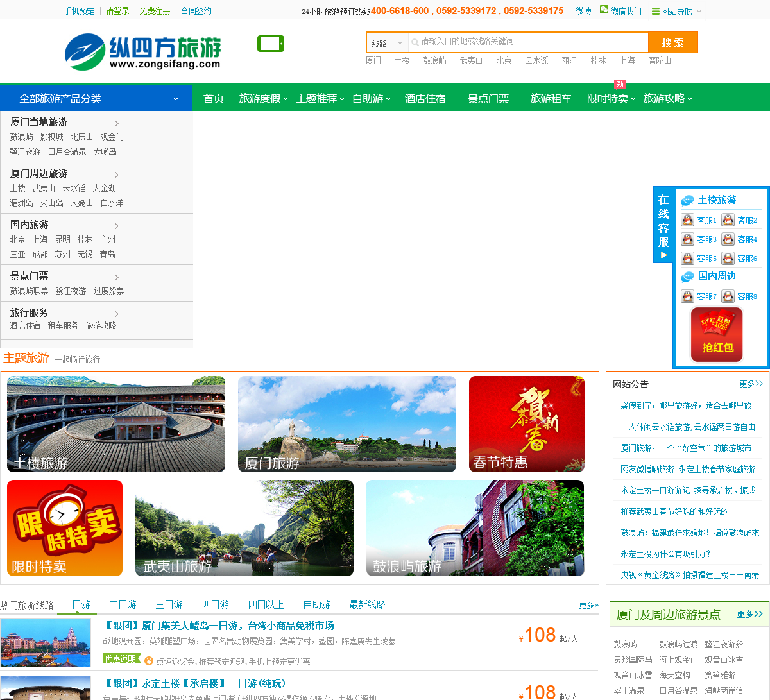Screen dimensions: 770x700
Task: Open the 土楼旅游 theme thumbnail
Action: [116, 424]
